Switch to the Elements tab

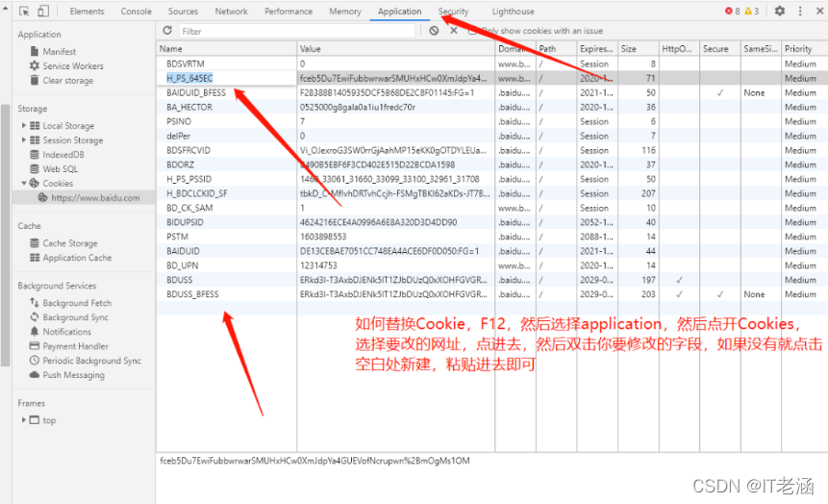coord(88,12)
